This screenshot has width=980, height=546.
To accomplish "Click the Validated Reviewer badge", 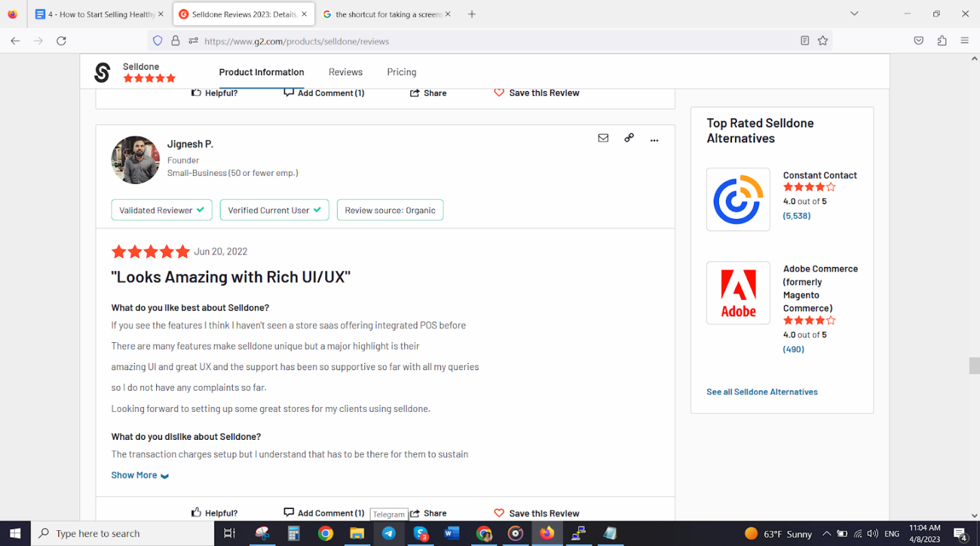I will [162, 210].
